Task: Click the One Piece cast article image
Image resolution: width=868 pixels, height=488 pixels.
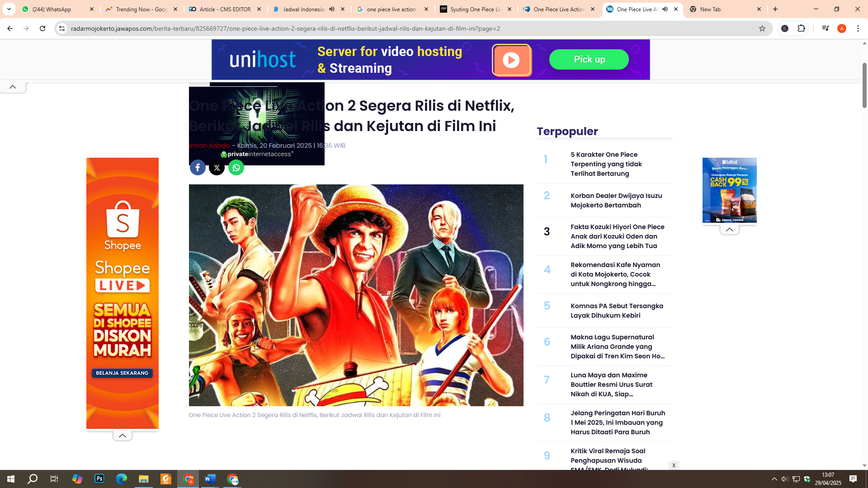Action: pos(356,295)
